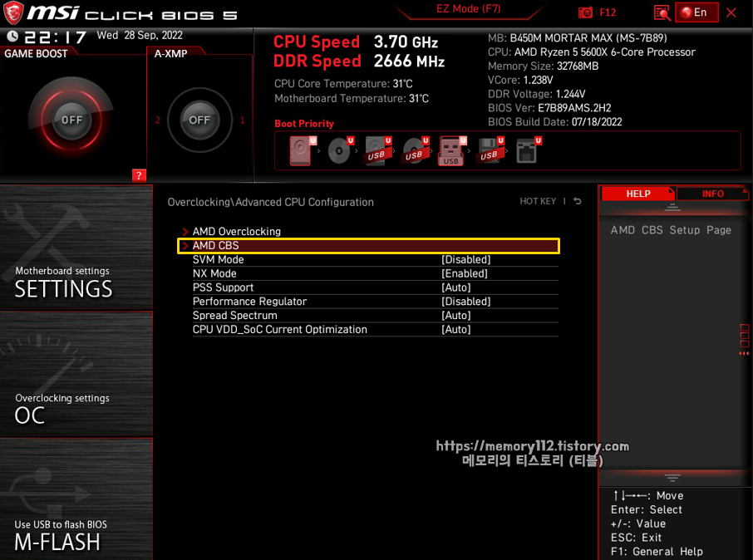Viewport: 753px width, 560px height.
Task: Select the USB CD/DVD boot icon
Action: click(x=415, y=151)
